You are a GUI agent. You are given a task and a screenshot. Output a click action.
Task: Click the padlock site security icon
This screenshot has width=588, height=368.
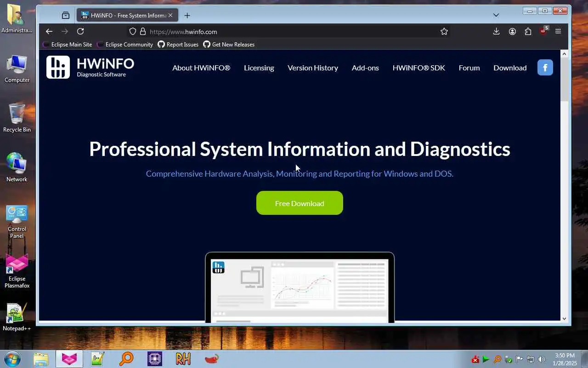(x=143, y=31)
